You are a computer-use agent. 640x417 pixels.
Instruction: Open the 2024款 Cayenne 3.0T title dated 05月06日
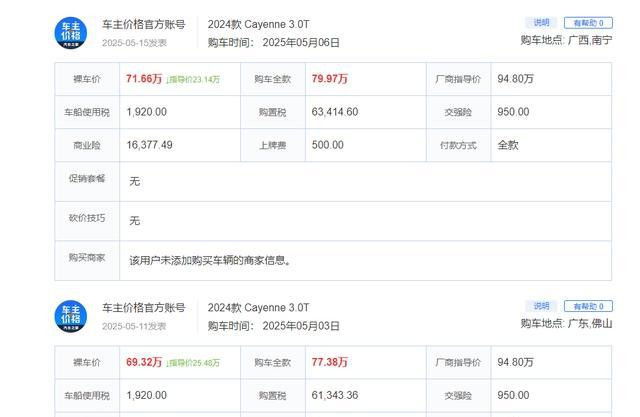tap(258, 24)
